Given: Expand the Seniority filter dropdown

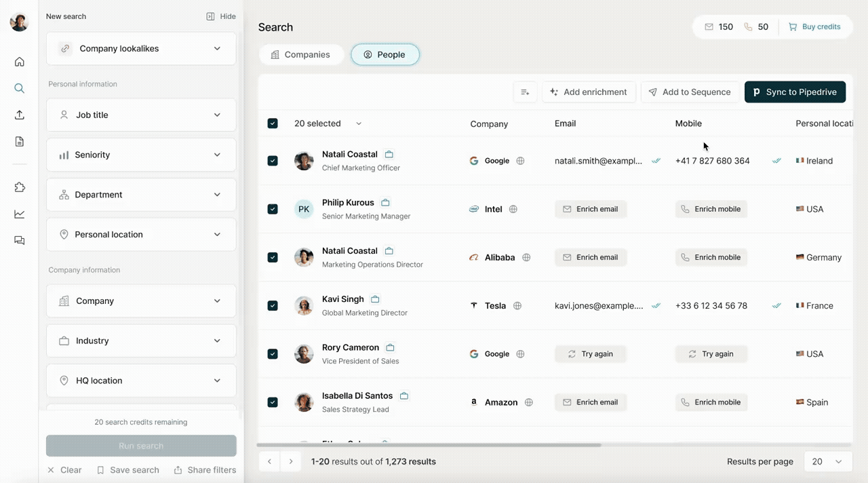Looking at the screenshot, I should (x=141, y=155).
